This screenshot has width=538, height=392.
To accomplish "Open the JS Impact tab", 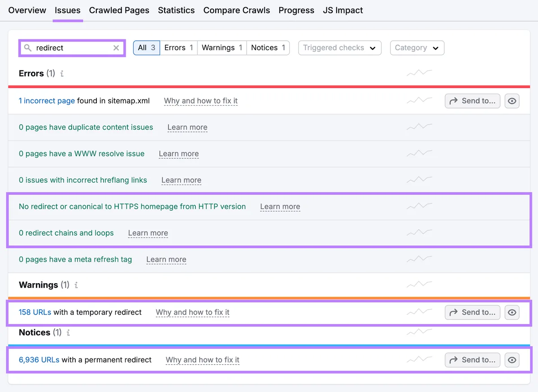I will pyautogui.click(x=343, y=10).
